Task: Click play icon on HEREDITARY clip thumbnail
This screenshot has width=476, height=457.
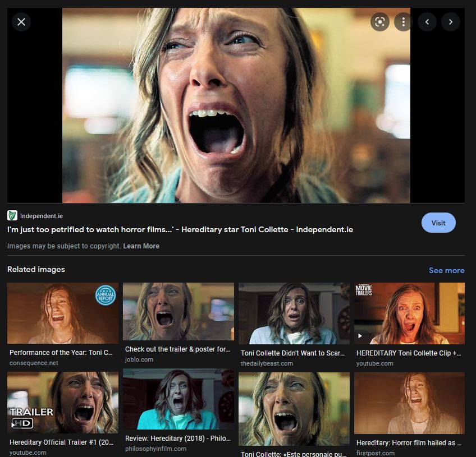Action: (x=360, y=336)
